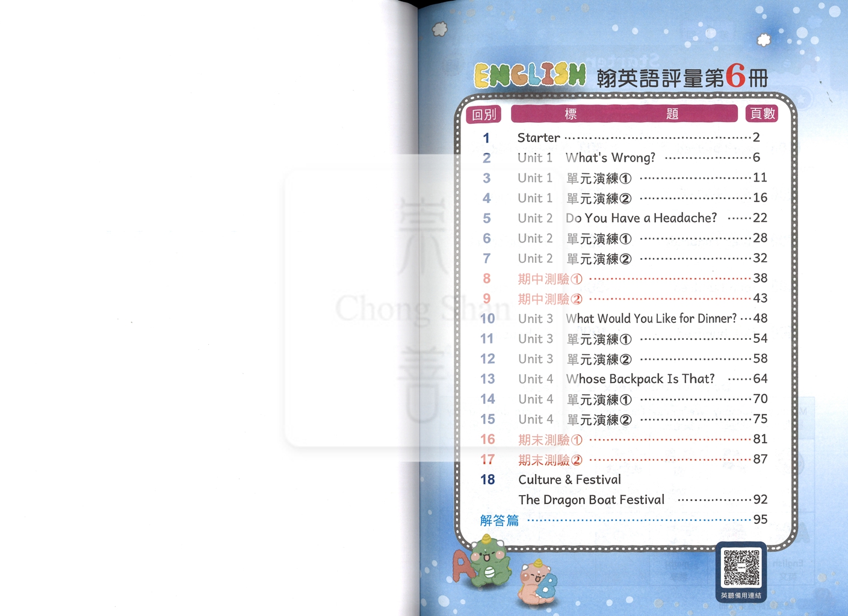Viewport: 848px width, 616px height.
Task: Click Unit 2 單元演練② on page 32
Action: click(623, 258)
